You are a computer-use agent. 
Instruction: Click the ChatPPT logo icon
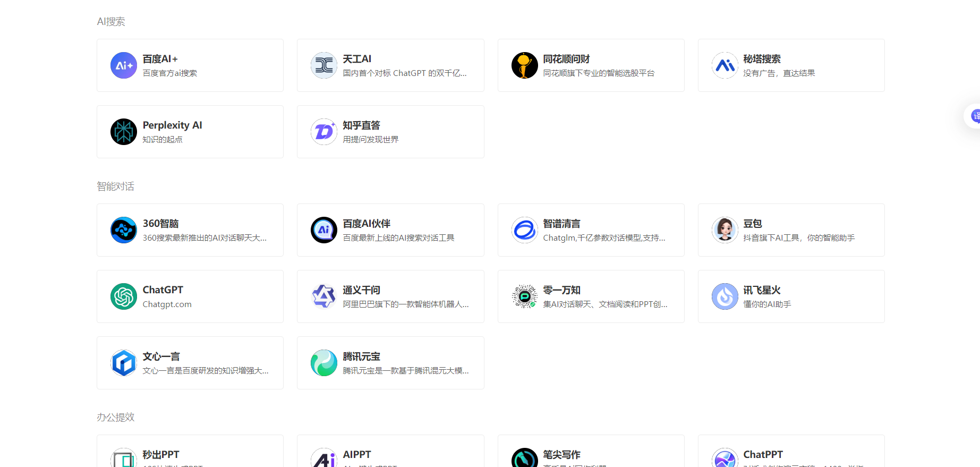coord(725,457)
